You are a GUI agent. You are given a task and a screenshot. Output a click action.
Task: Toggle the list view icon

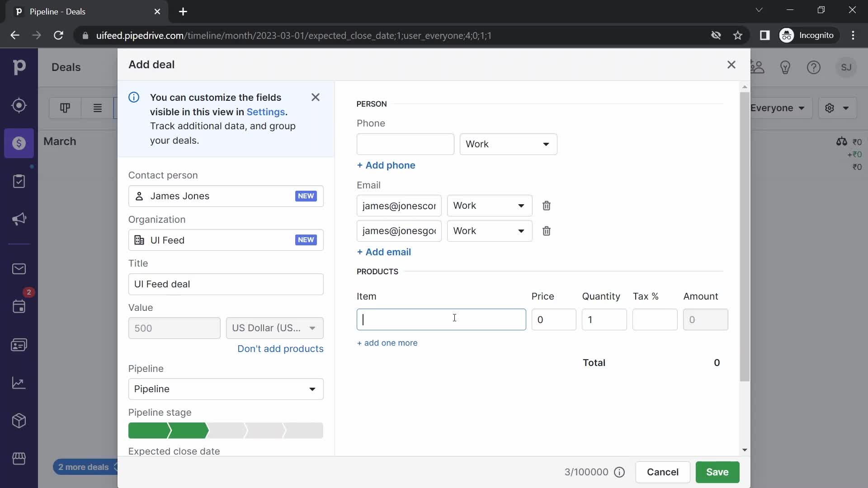(x=97, y=108)
